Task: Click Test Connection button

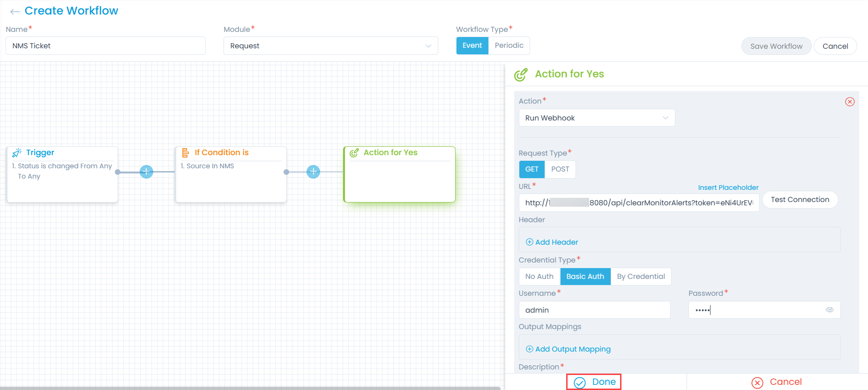Action: coord(800,200)
